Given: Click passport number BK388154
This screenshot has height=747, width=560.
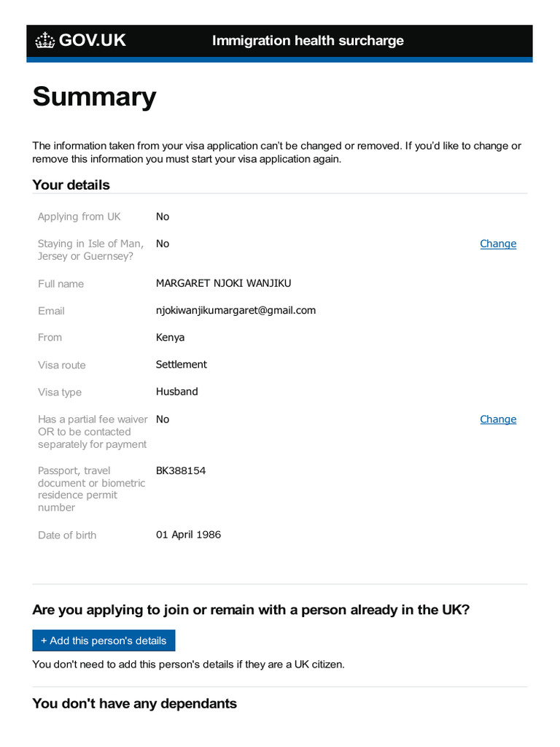Looking at the screenshot, I should tap(181, 471).
